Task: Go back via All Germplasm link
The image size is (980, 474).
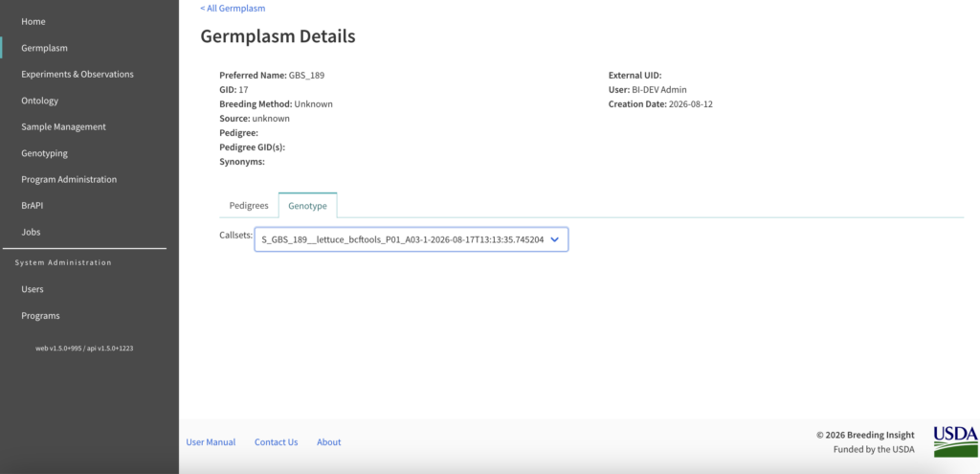Action: point(233,8)
